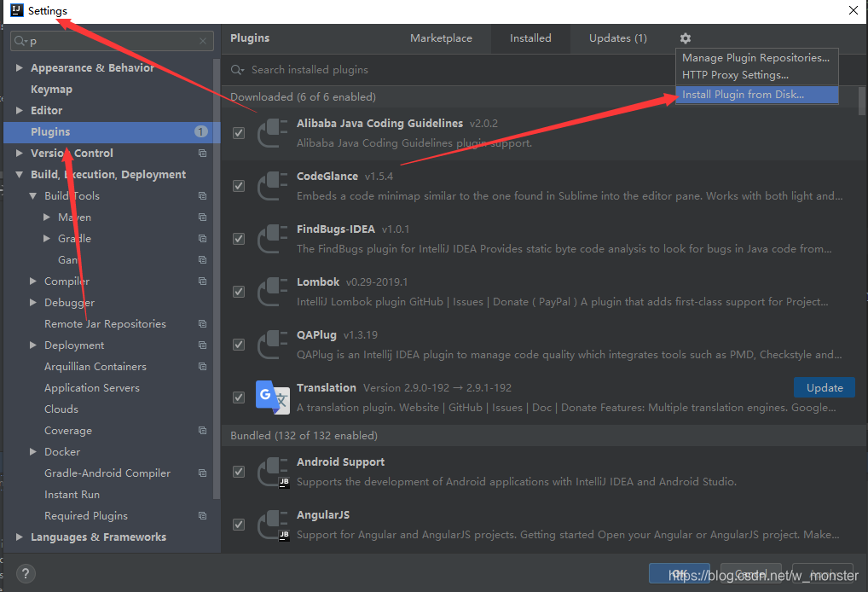Open the Updates (1) tab

[618, 38]
